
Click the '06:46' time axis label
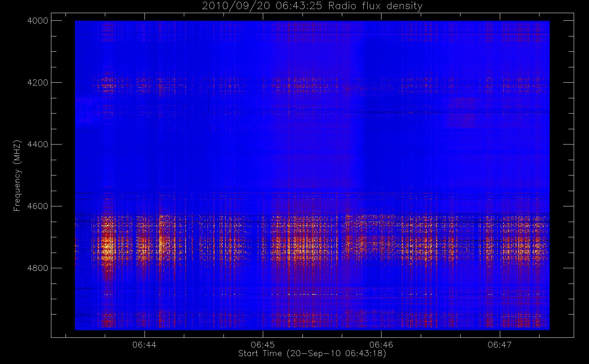coord(381,344)
